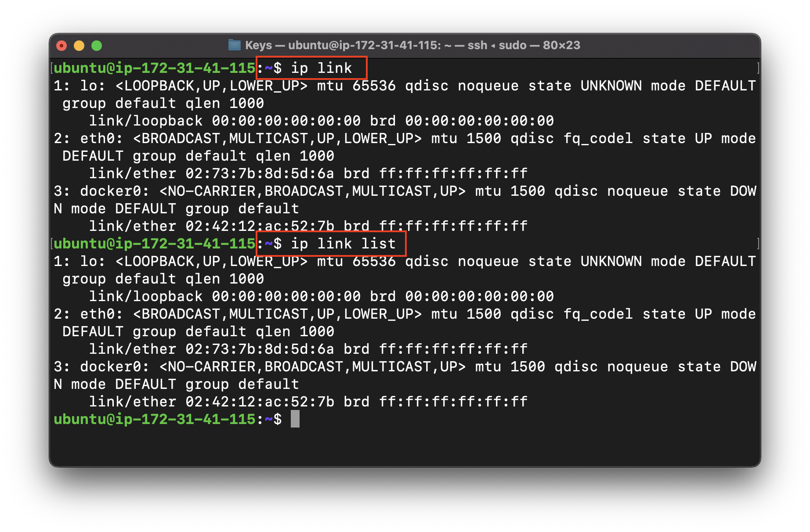Click first 'link/loopback 00:00:00:00:00:00' line
The height and width of the screenshot is (532, 810).
[322, 121]
